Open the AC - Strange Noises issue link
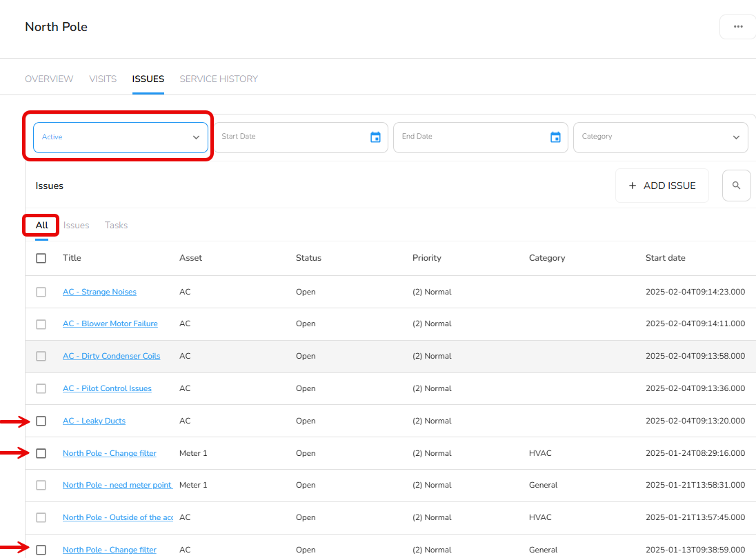The width and height of the screenshot is (756, 558). pyautogui.click(x=99, y=292)
